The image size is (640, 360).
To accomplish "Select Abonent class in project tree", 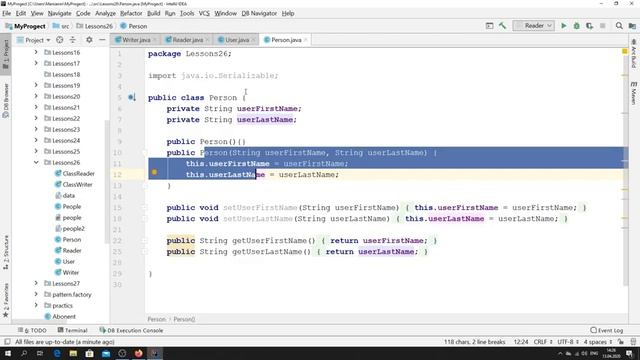I will pos(60,316).
